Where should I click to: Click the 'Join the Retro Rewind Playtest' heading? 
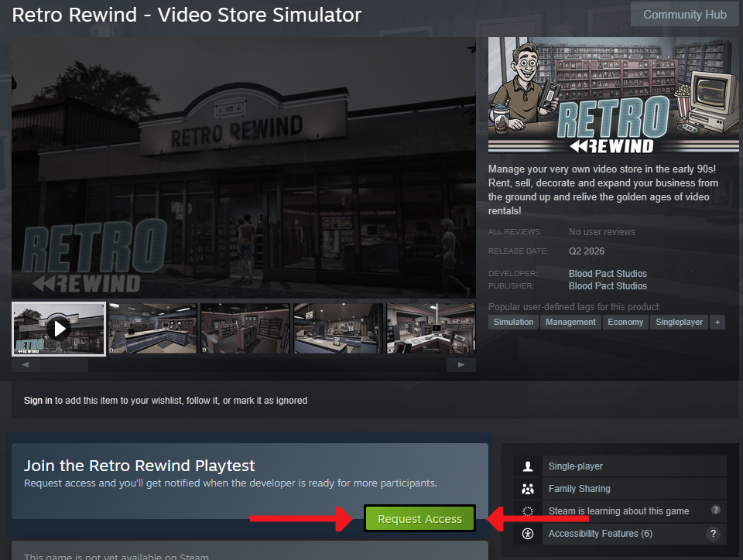139,466
